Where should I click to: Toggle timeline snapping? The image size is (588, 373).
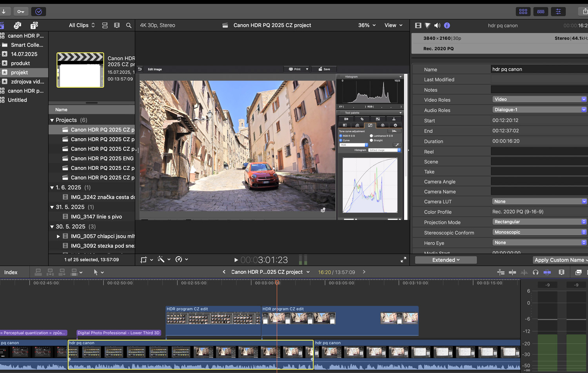547,272
